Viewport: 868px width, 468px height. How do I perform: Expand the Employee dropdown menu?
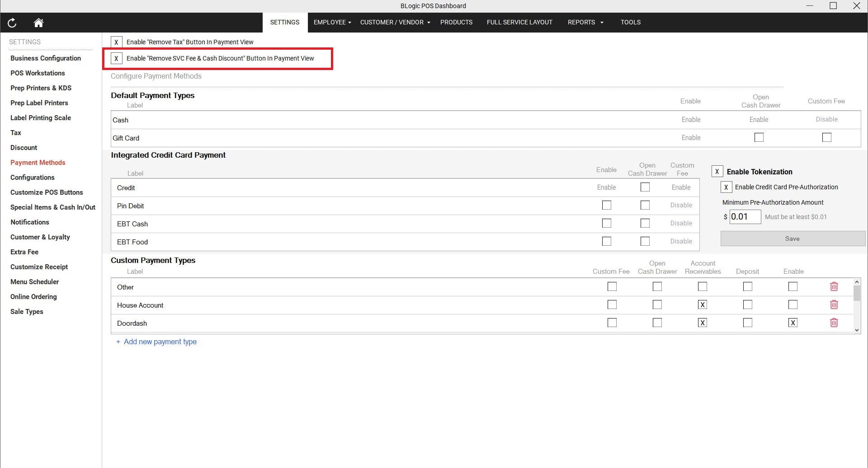[x=332, y=22]
